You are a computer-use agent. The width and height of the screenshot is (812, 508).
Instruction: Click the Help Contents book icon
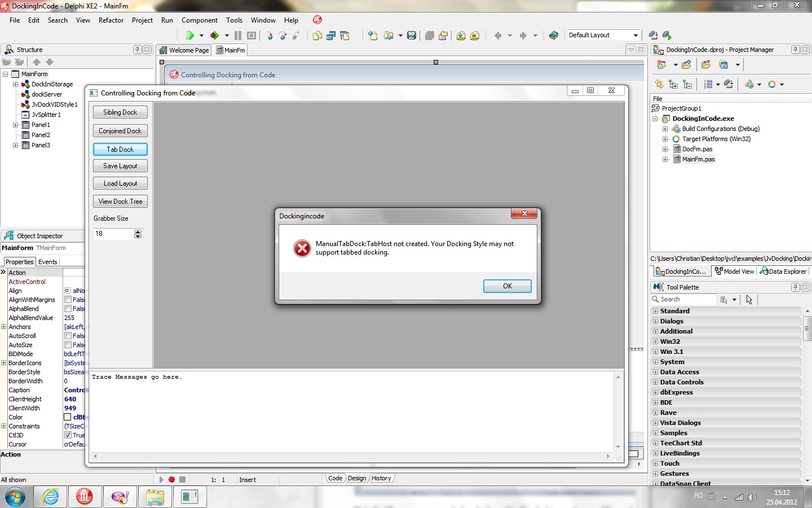point(554,36)
